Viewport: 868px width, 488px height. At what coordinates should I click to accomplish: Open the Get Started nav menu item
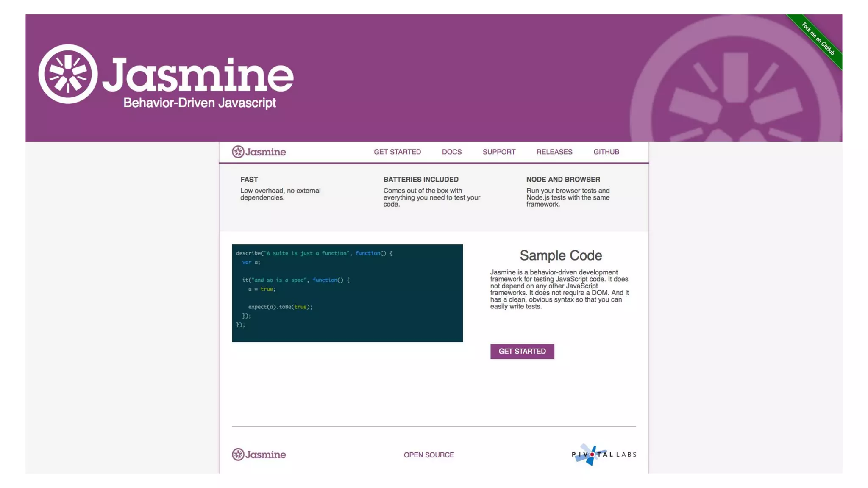tap(397, 152)
